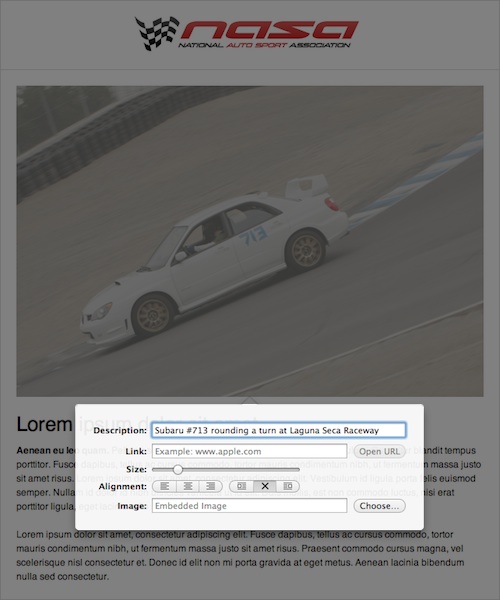Click the Lorem heading text
The image size is (500, 600).
click(x=44, y=424)
